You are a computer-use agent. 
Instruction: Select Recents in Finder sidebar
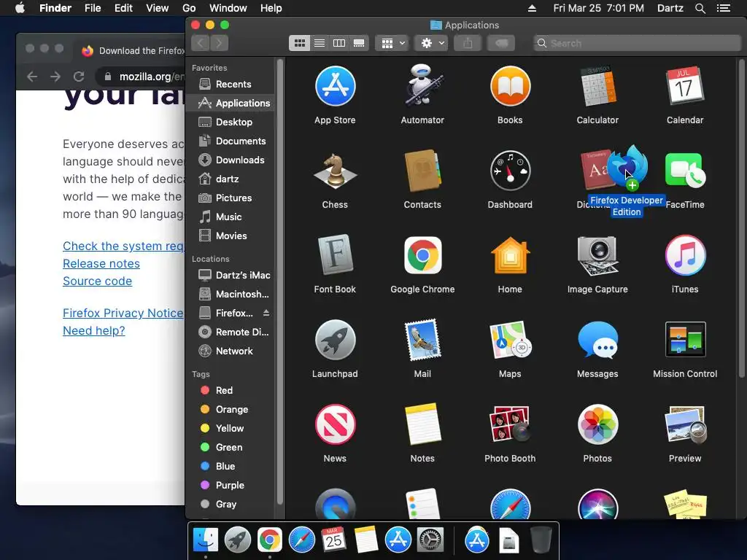pos(231,85)
